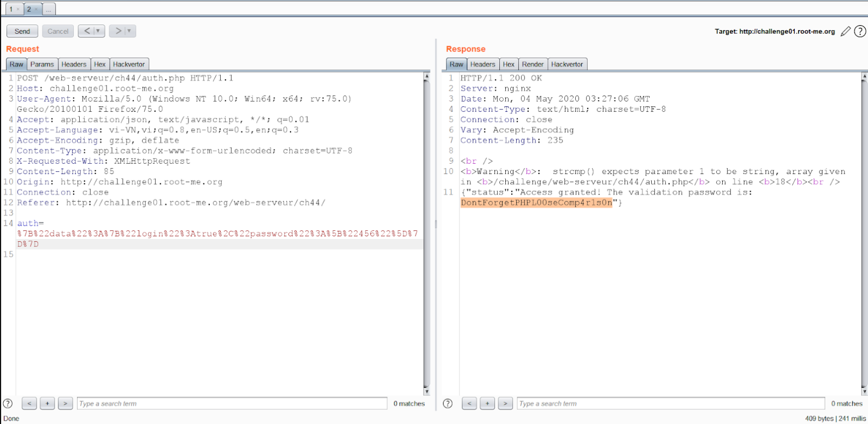Screen dimensions: 868x424
Task: Edit the target with the pencil icon
Action: [x=846, y=31]
